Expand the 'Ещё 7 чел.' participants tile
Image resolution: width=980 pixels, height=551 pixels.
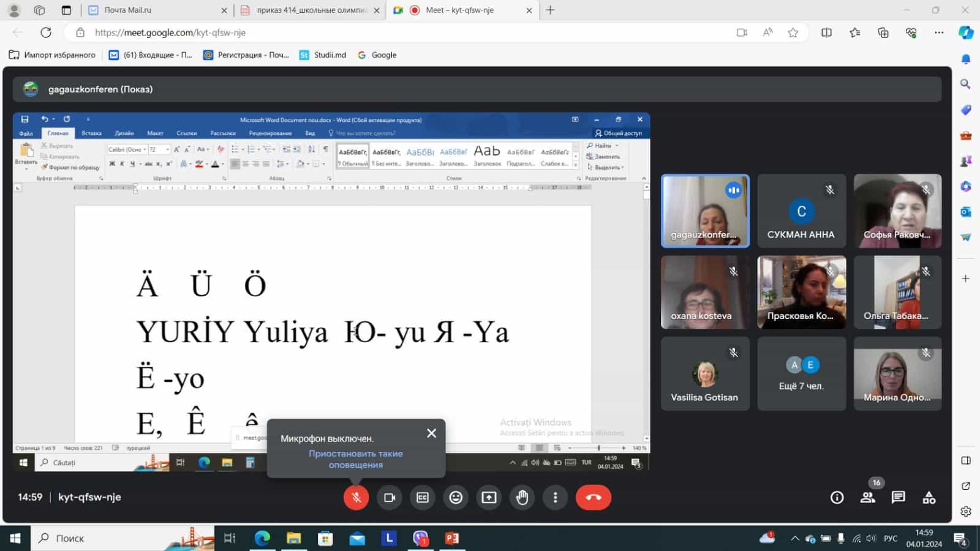pos(801,374)
